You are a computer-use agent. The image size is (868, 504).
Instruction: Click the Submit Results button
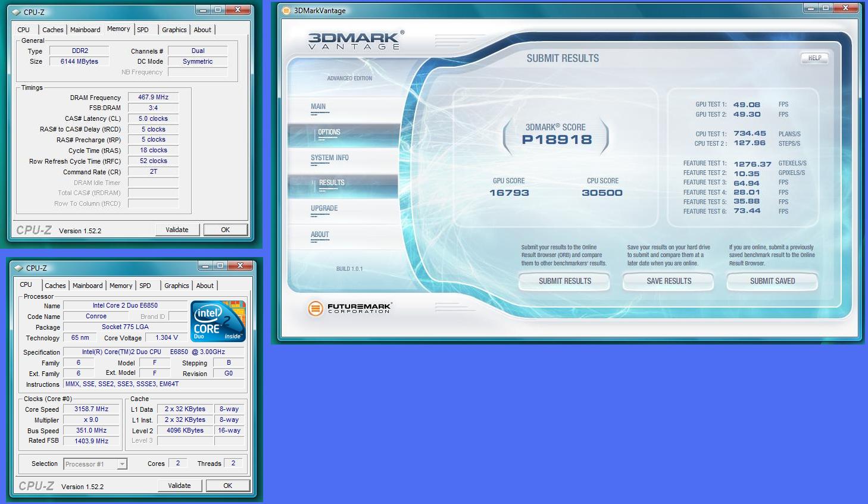[x=565, y=281]
